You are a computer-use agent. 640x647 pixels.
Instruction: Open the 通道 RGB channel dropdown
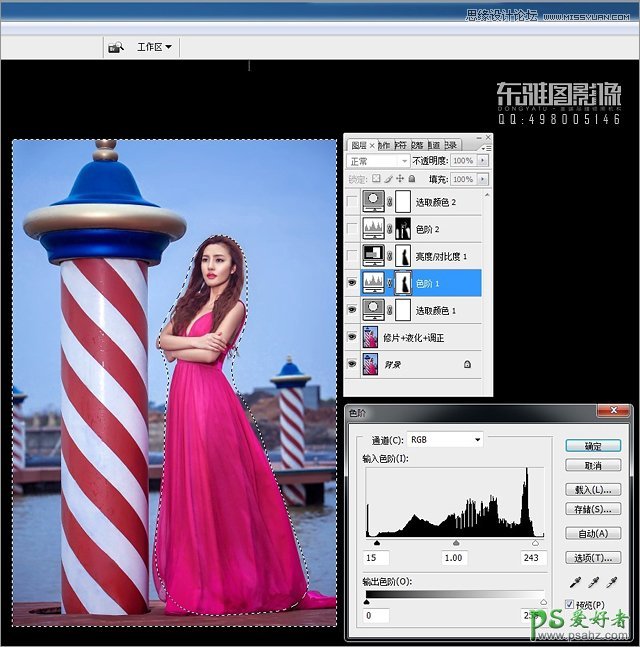click(445, 439)
